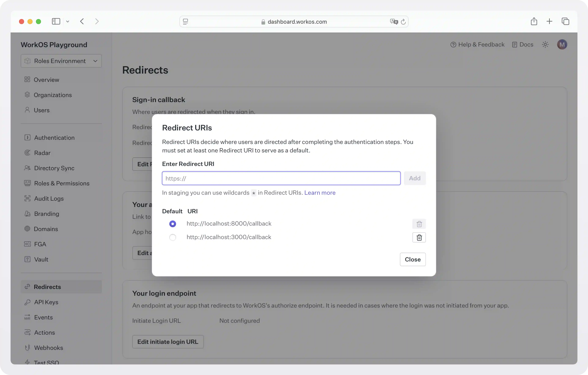
Task: Click trash icon for localhost:8000 callback
Action: 419,224
